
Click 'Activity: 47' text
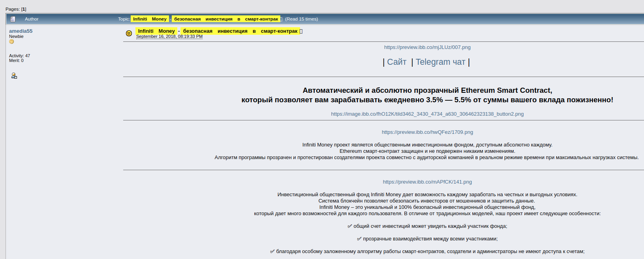(x=19, y=56)
